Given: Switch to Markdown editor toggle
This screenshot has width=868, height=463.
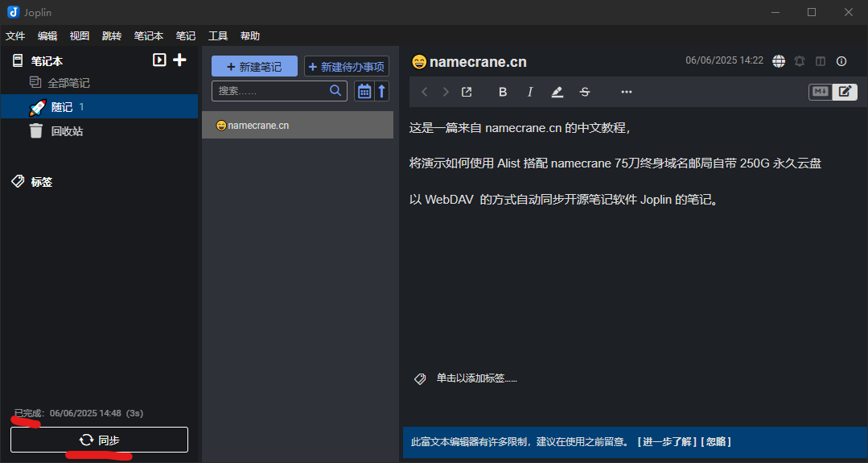Looking at the screenshot, I should (x=821, y=91).
